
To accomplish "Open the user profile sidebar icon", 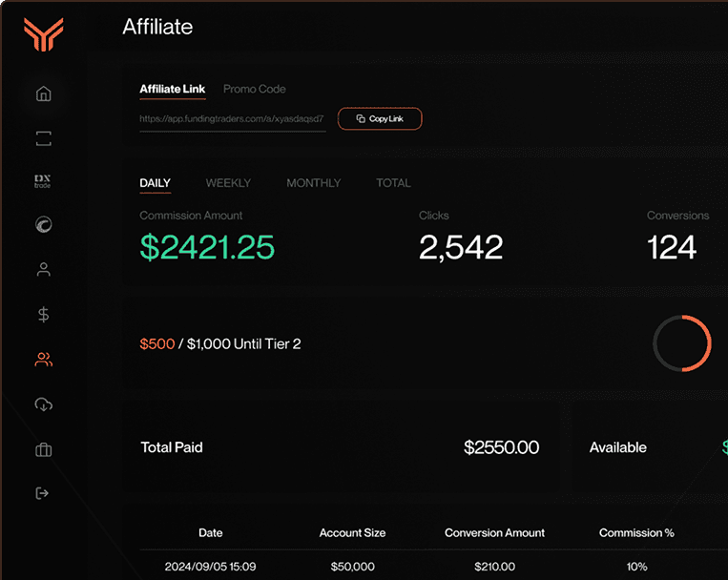I will pyautogui.click(x=44, y=269).
